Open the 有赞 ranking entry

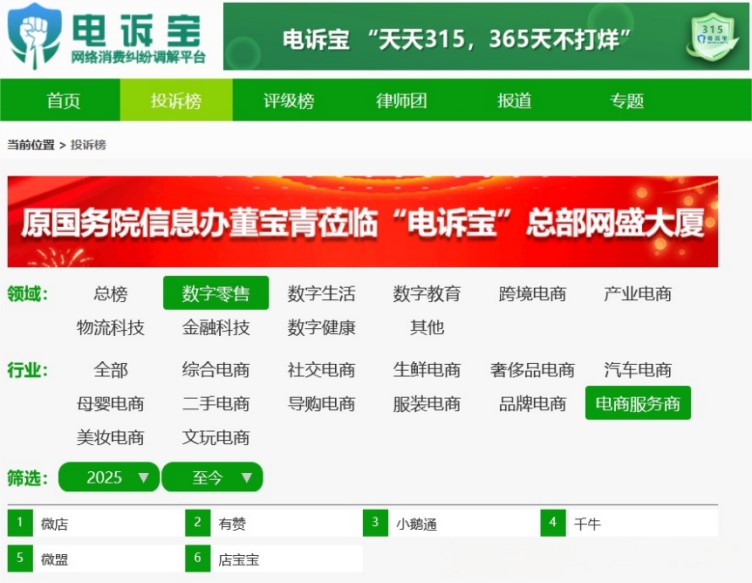coord(232,523)
